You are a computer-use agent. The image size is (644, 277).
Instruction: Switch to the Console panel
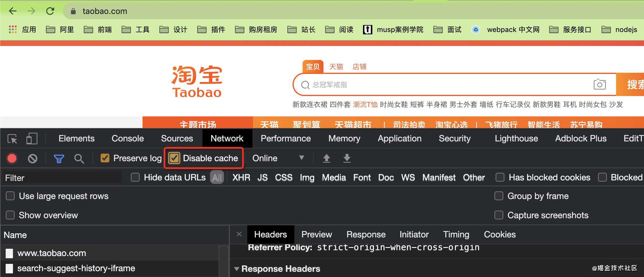128,138
